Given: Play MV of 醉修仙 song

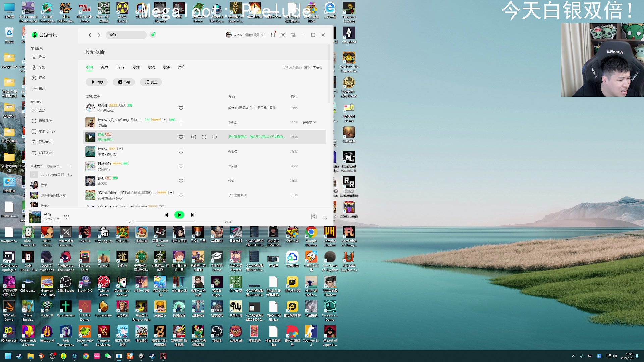Looking at the screenshot, I should (122, 105).
